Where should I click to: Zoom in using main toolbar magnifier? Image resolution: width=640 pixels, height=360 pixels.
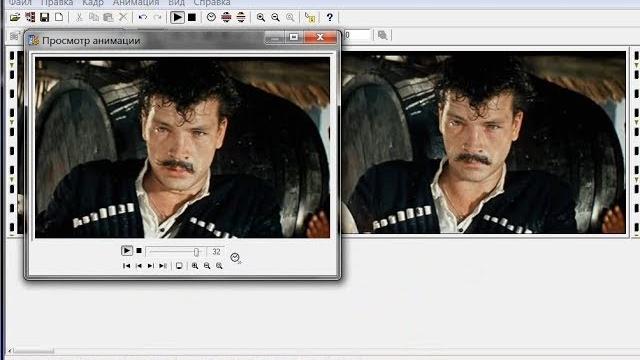(261, 17)
